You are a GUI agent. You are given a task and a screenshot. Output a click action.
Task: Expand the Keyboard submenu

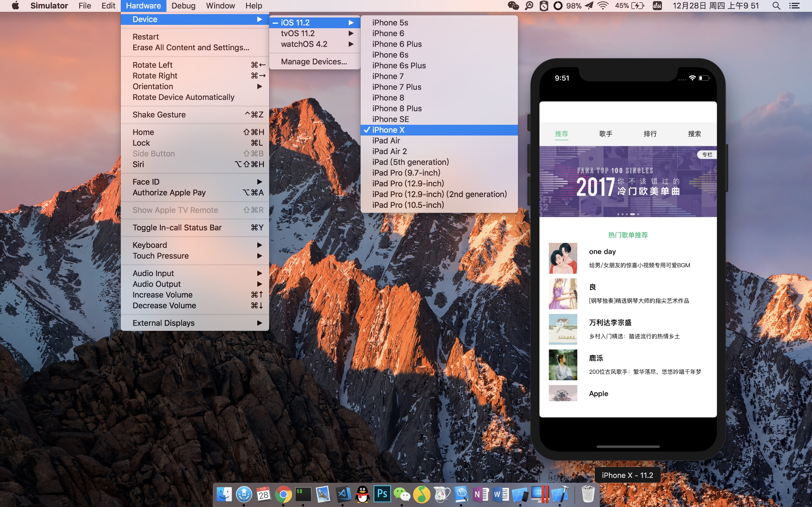195,245
